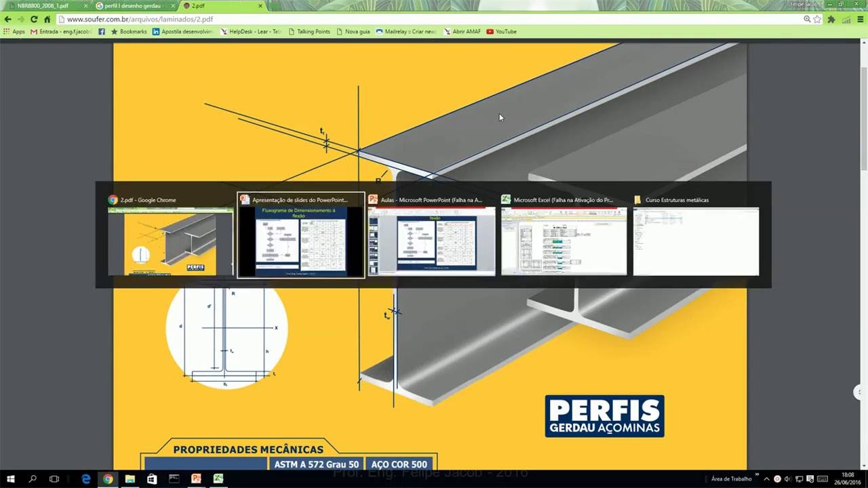The width and height of the screenshot is (868, 488).
Task: Select Apresentação de slides do PowerPoint thumbnail
Action: [x=301, y=235]
